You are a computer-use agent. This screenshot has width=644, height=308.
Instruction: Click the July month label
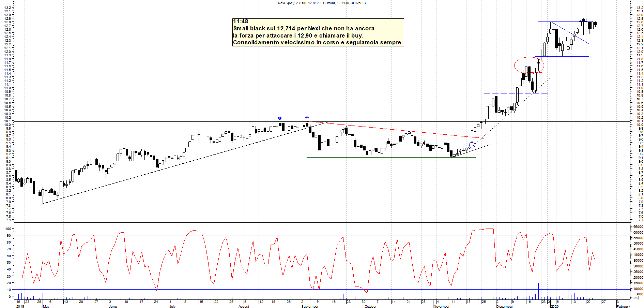tap(172, 306)
